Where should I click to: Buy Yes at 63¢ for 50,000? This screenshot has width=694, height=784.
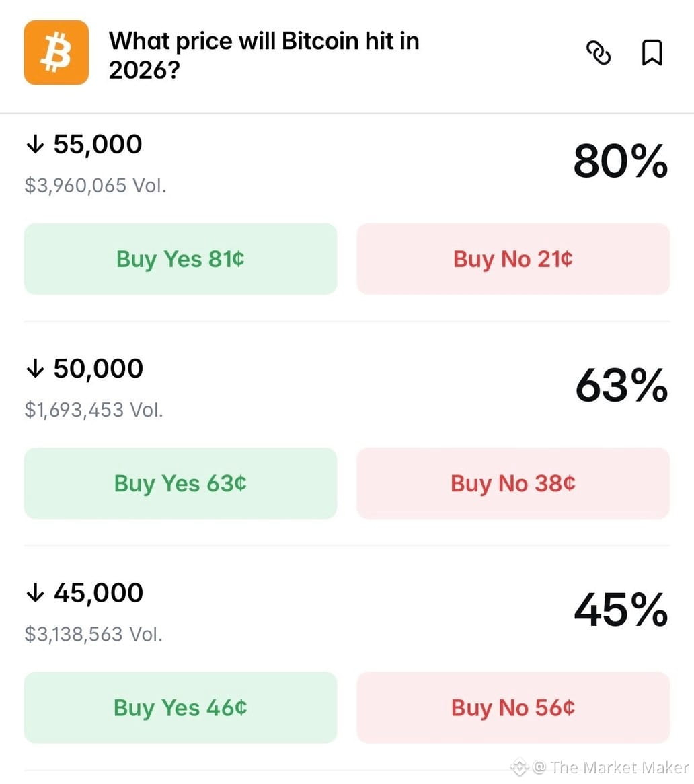click(x=180, y=483)
